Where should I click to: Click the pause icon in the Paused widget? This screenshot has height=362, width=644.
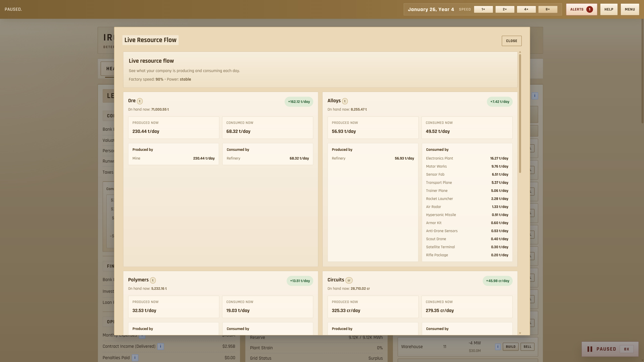tap(589, 349)
